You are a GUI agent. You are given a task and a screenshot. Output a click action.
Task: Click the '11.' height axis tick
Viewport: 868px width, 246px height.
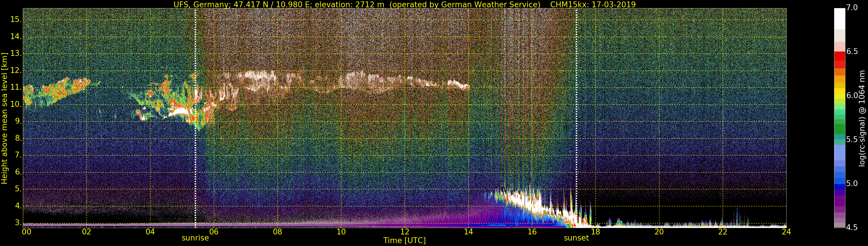tap(16, 87)
